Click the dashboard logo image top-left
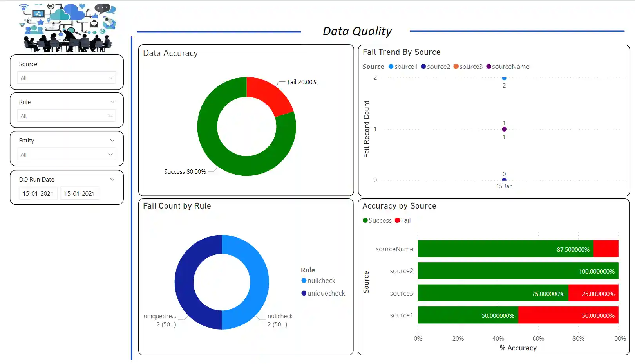 coord(67,25)
